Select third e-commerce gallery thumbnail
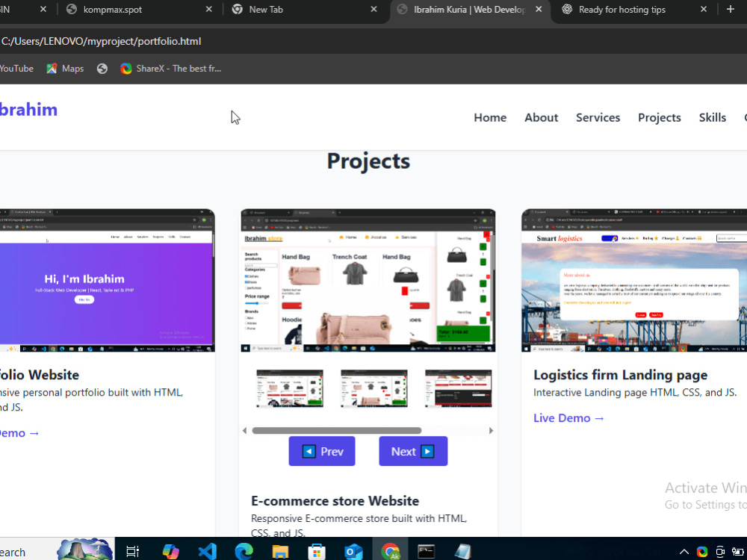 click(x=459, y=388)
